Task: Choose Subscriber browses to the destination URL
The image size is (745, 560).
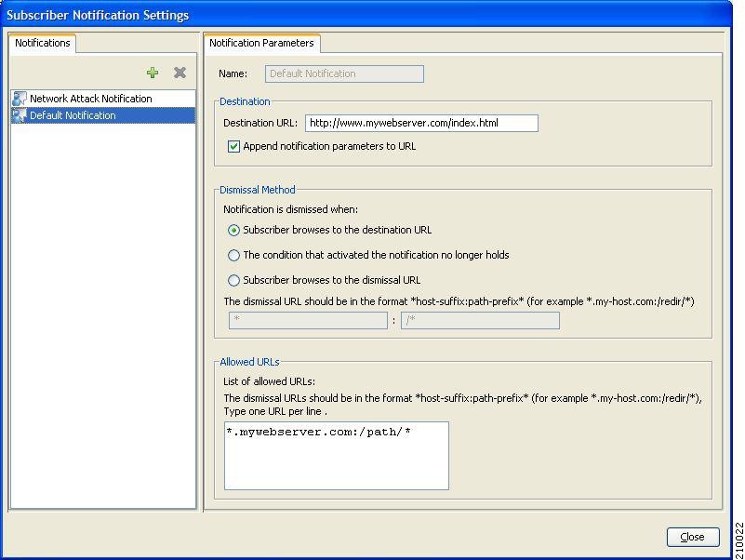Action: point(233,230)
